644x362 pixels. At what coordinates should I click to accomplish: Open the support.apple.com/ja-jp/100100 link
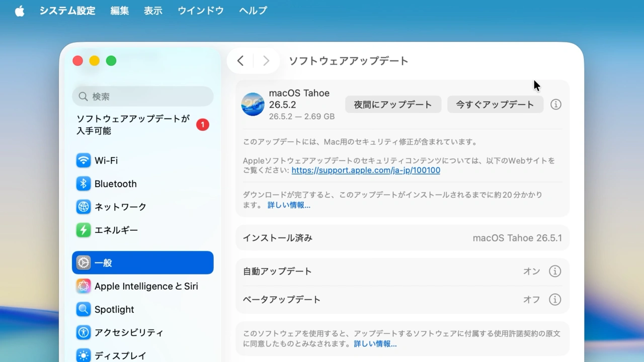pos(366,170)
